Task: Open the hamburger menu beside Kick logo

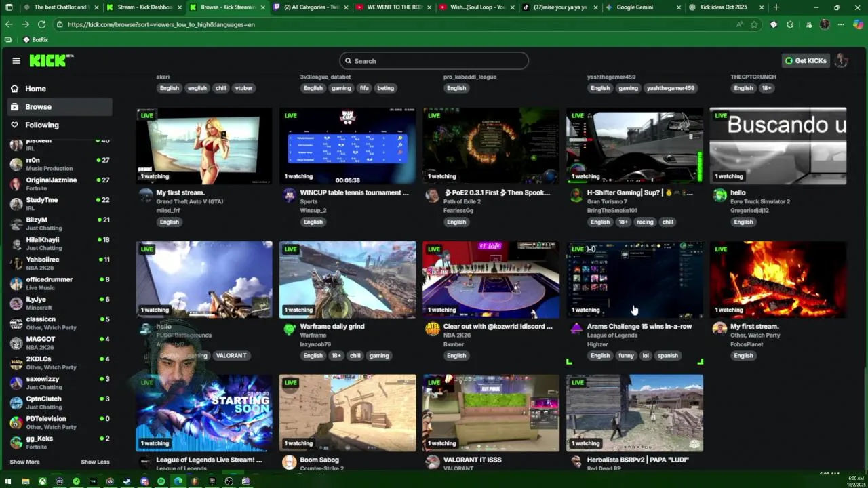Action: click(x=16, y=60)
